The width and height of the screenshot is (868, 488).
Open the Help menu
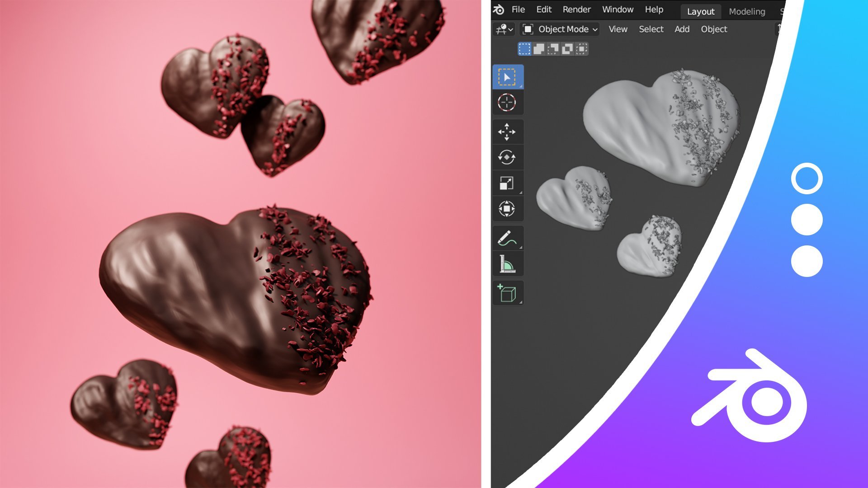pos(654,9)
